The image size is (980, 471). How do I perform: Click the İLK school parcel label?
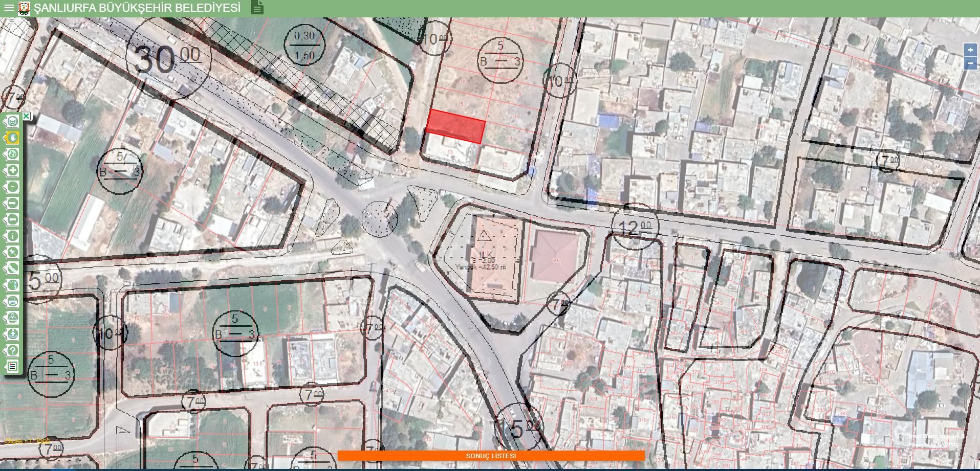click(x=485, y=255)
